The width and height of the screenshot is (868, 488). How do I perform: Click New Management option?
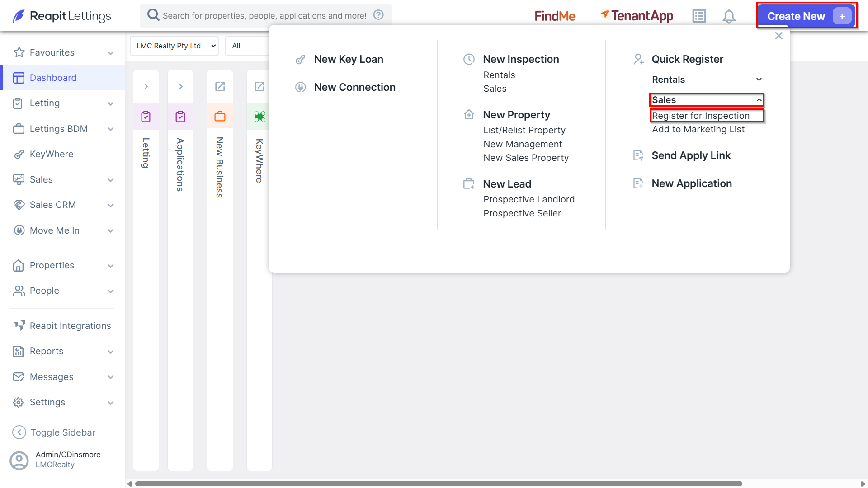[523, 144]
